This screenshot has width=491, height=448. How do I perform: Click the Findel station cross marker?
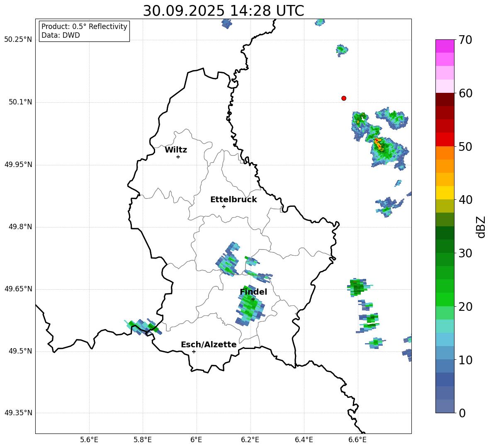[253, 299]
